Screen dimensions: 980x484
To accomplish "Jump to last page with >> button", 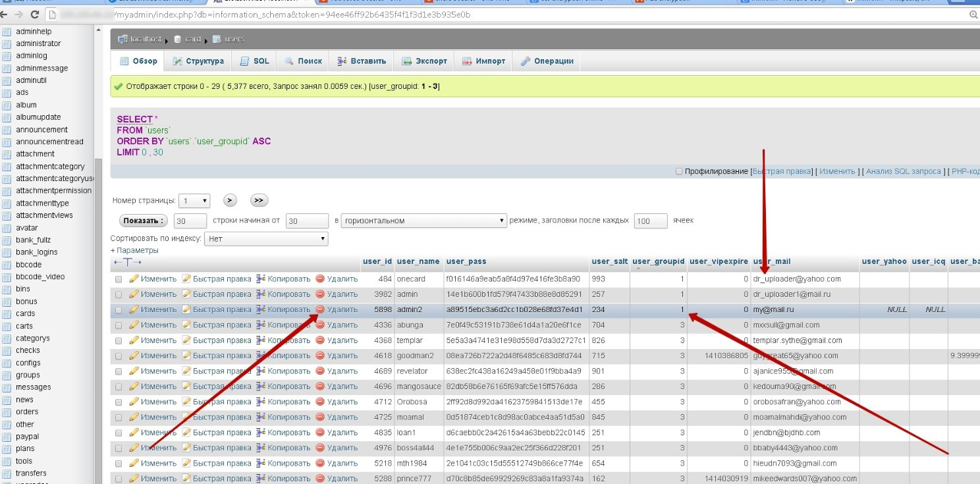I will (259, 201).
